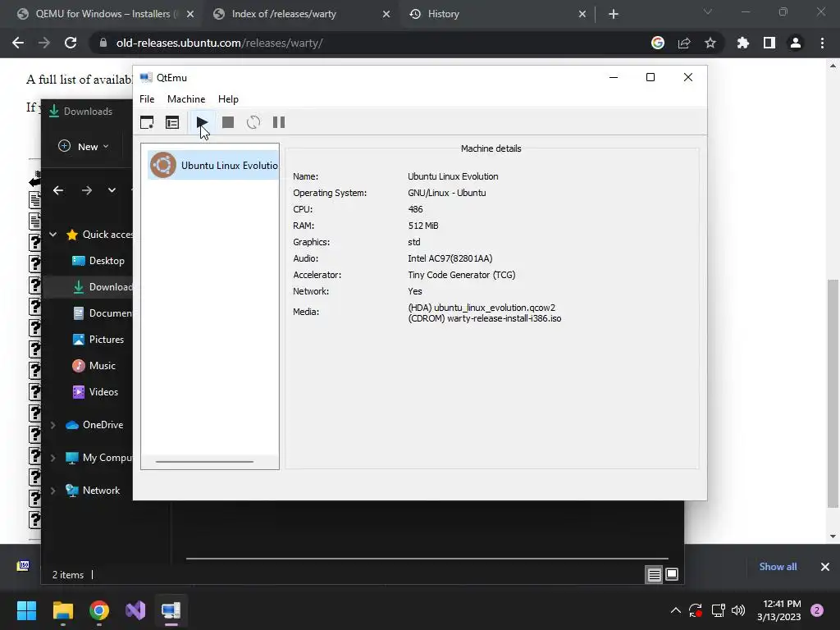This screenshot has width=840, height=630.
Task: Create new machine using first toolbar icon
Action: coord(147,123)
